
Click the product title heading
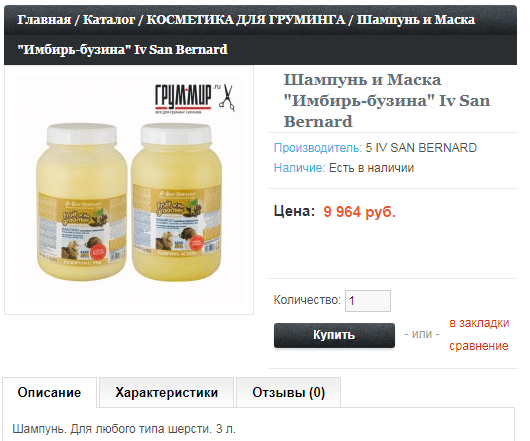point(387,101)
